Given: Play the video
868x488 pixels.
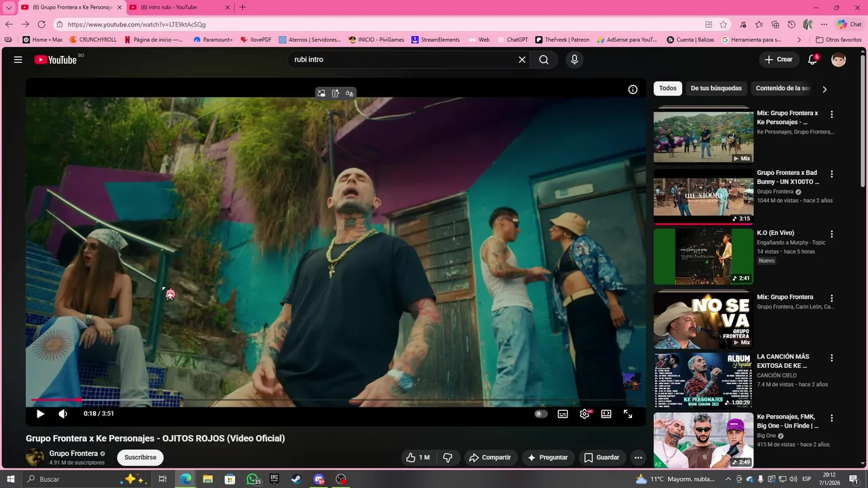Looking at the screenshot, I should click(40, 413).
